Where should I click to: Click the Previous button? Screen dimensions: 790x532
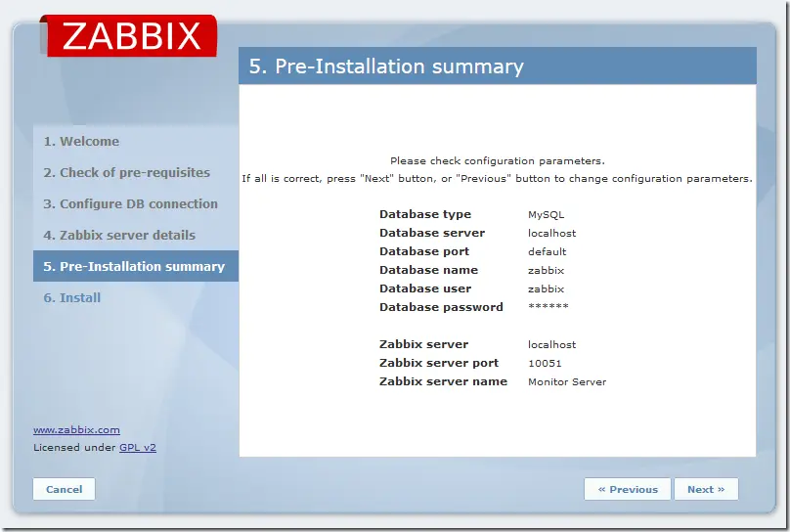(628, 489)
